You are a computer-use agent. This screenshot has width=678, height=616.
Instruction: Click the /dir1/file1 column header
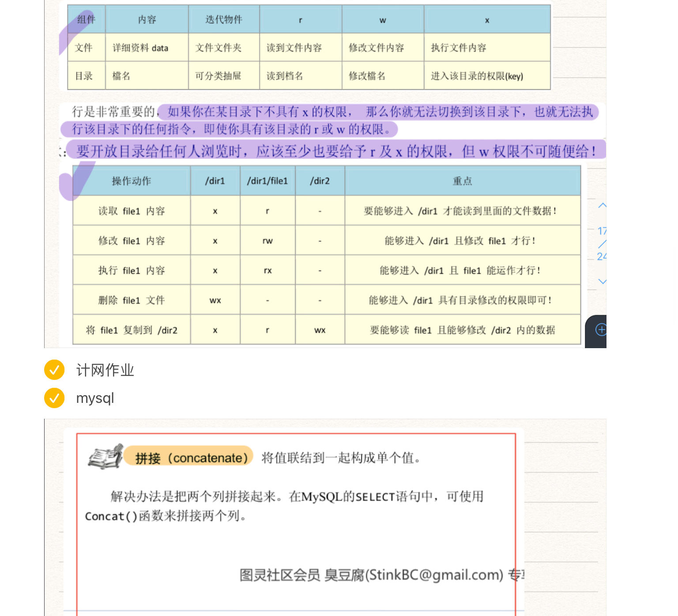[267, 181]
